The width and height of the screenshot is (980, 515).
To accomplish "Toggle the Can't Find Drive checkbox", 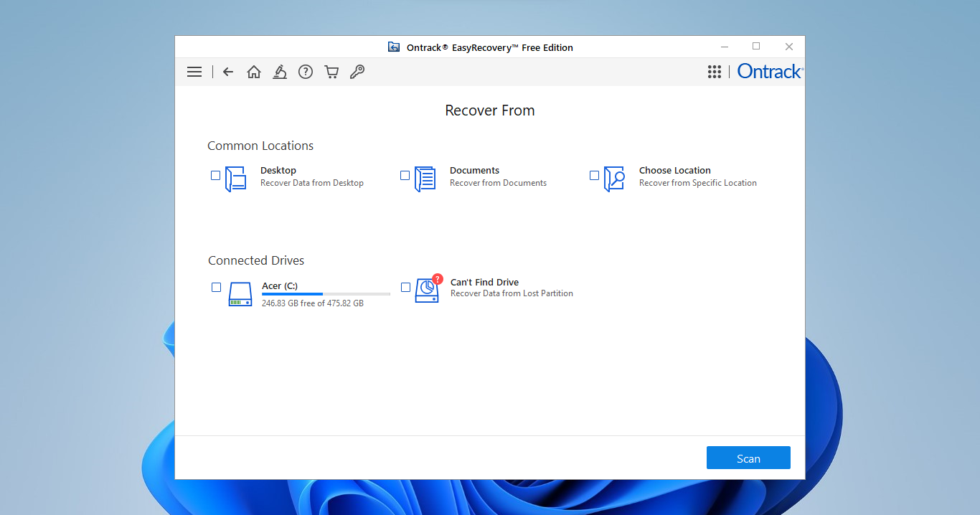I will click(x=405, y=287).
